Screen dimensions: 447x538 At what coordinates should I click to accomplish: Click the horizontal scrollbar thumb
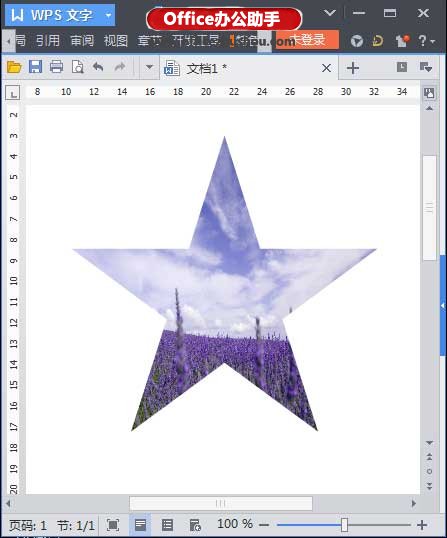[x=221, y=503]
